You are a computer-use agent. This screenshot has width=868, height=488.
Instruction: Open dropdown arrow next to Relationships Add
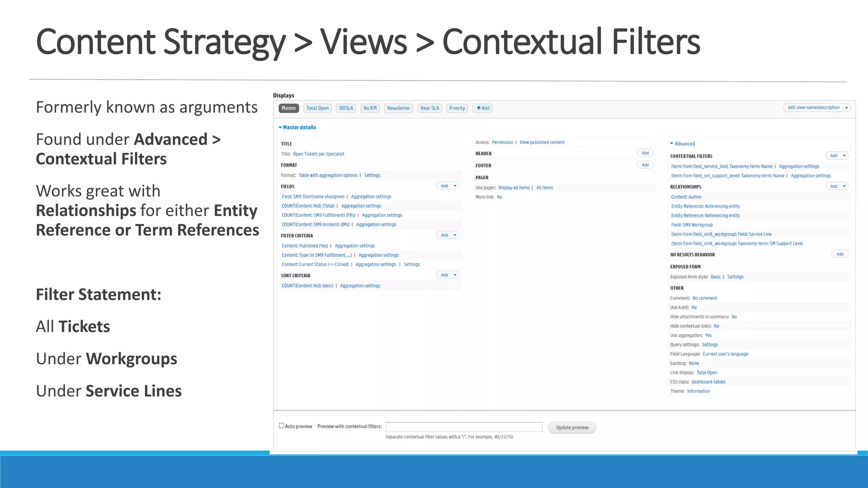pyautogui.click(x=844, y=186)
